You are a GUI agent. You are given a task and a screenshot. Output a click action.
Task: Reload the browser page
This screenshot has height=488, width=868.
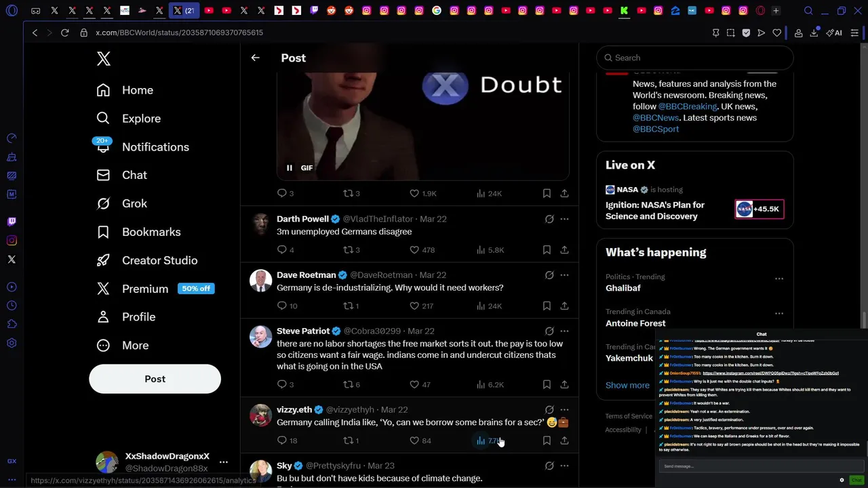click(x=65, y=33)
